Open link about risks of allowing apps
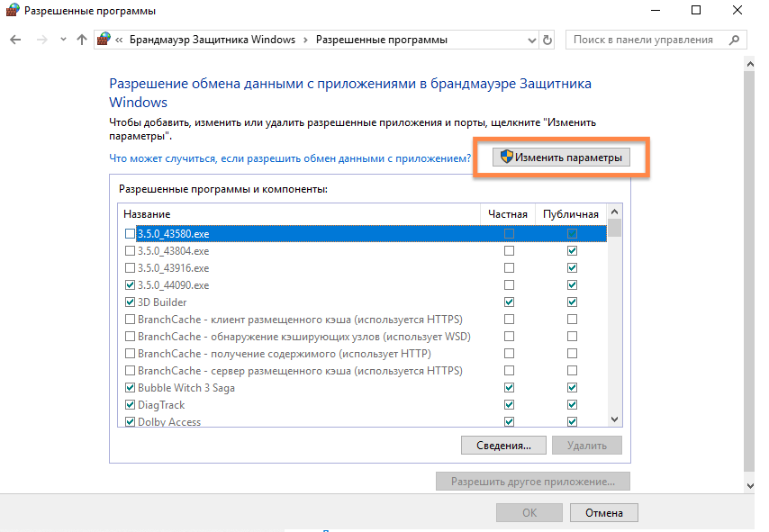Image resolution: width=769 pixels, height=532 pixels. 290,158
